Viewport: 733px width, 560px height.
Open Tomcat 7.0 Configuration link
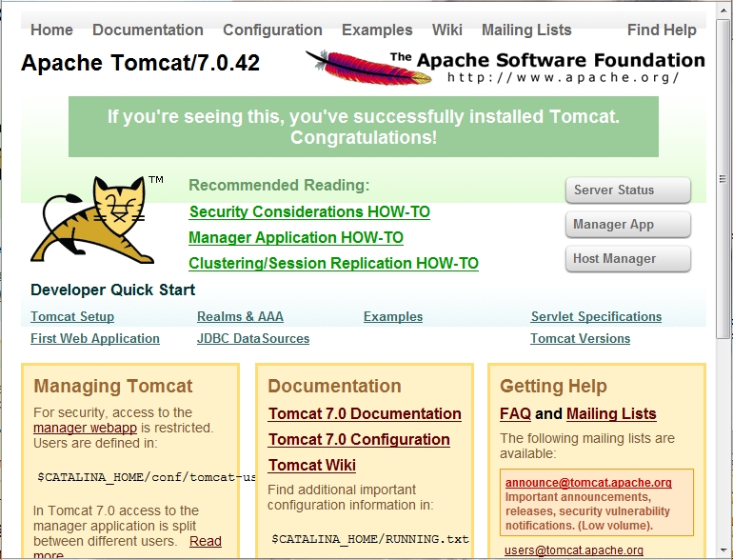click(x=359, y=440)
